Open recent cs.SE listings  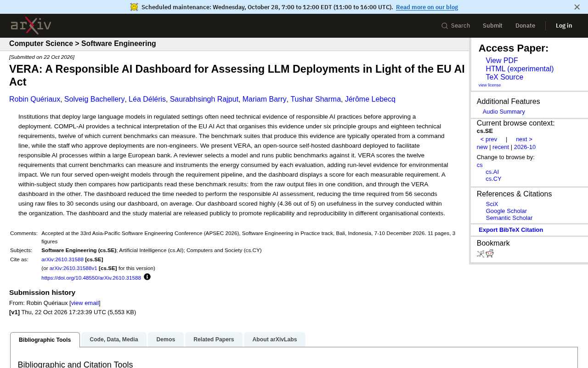501,147
